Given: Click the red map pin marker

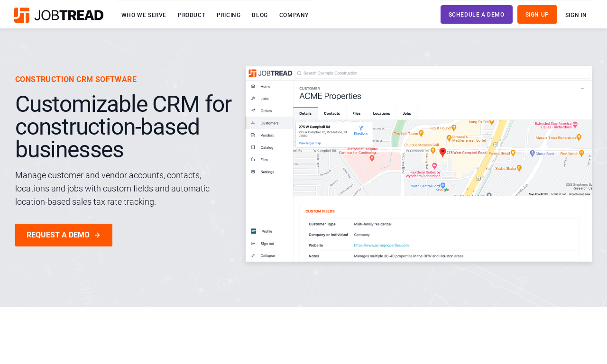Looking at the screenshot, I should pyautogui.click(x=442, y=152).
